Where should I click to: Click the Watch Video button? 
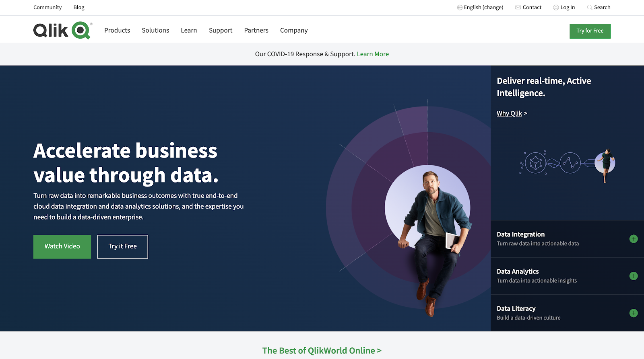[62, 246]
